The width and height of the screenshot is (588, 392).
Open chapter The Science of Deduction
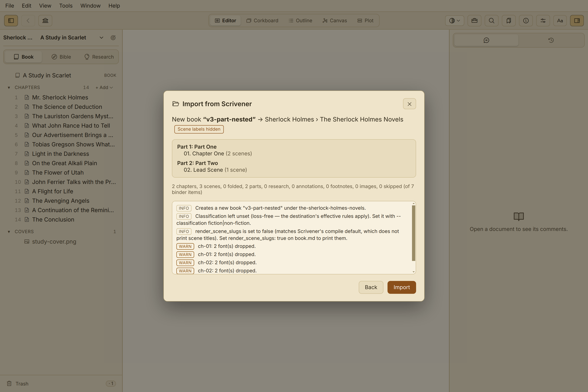pos(61,107)
